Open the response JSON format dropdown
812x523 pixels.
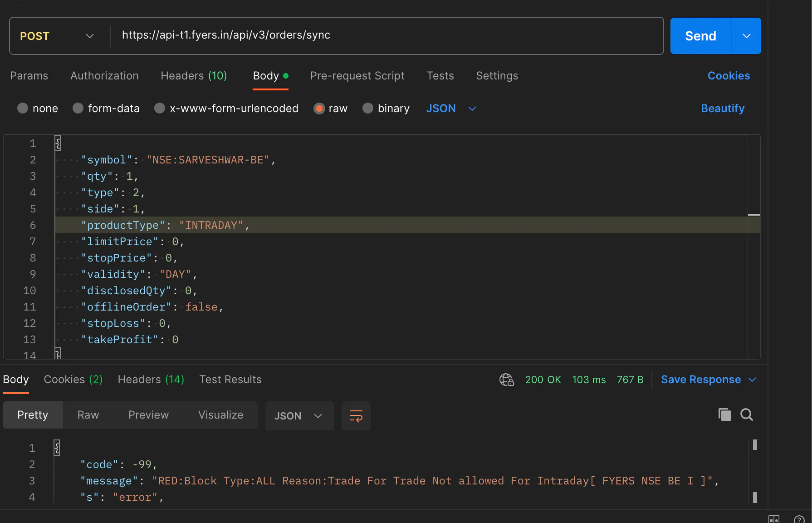pyautogui.click(x=299, y=416)
